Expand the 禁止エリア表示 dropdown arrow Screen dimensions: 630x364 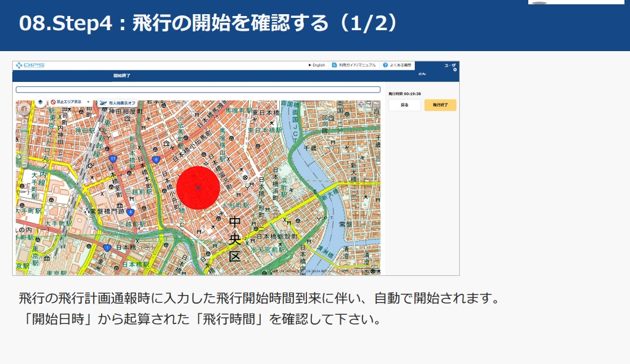88,102
